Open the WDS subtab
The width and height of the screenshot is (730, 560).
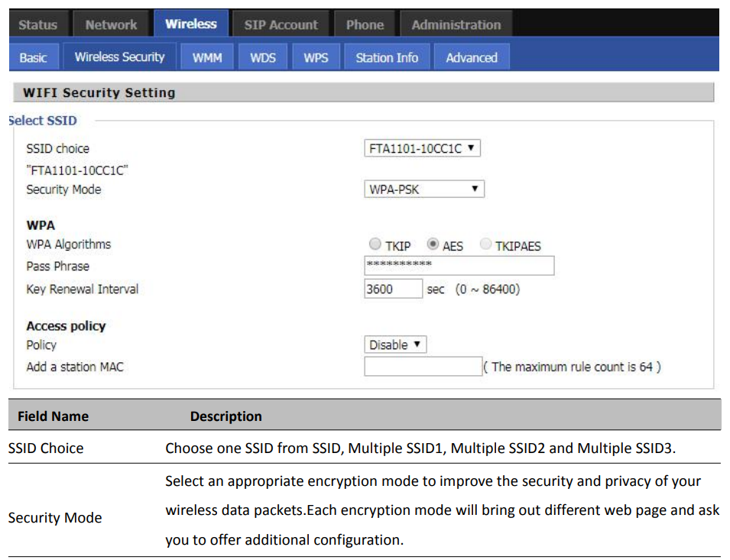(x=263, y=57)
